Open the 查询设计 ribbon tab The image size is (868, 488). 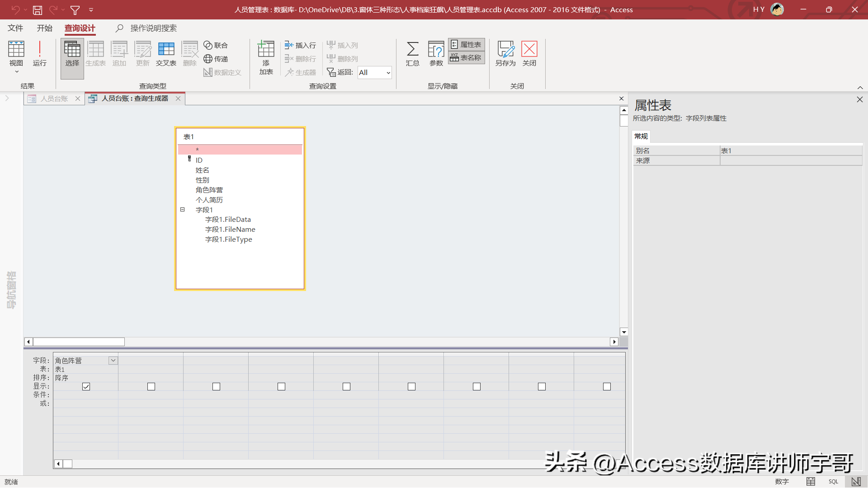pos(80,28)
